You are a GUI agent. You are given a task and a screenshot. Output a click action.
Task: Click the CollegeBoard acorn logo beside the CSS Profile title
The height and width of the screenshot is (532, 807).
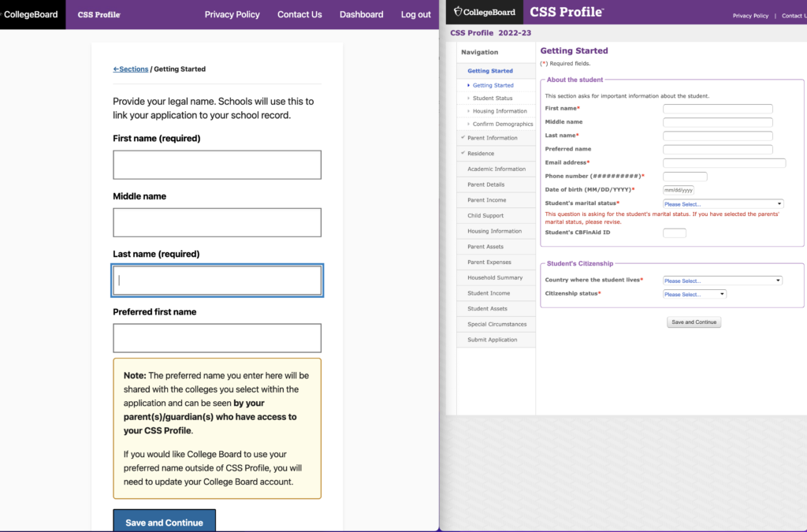point(459,12)
